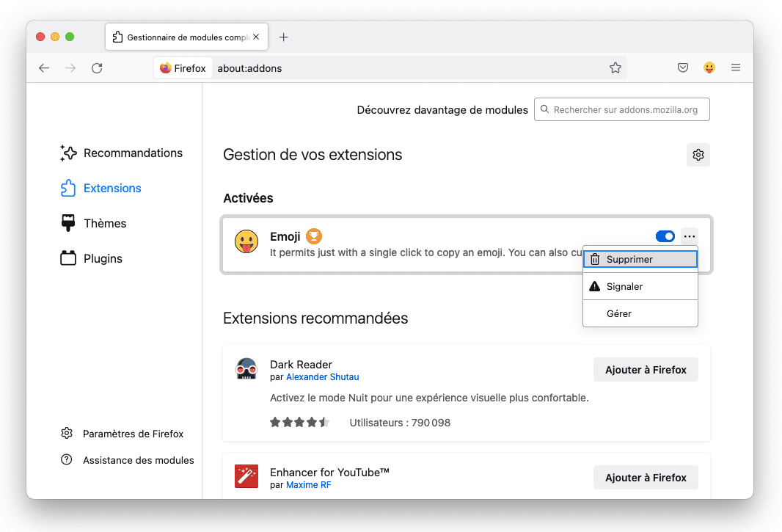Viewport: 782px width, 532px height.
Task: Choose Gérer from the context menu
Action: point(640,313)
